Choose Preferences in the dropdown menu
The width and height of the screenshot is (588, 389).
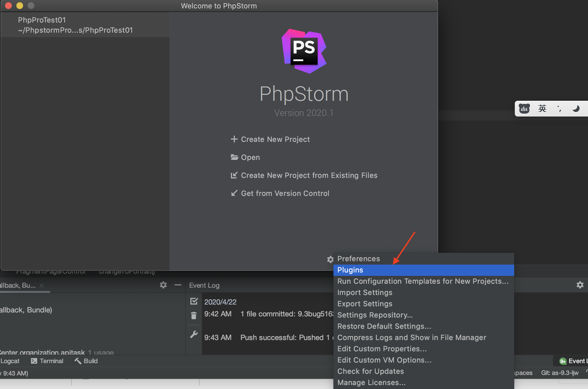click(x=358, y=259)
